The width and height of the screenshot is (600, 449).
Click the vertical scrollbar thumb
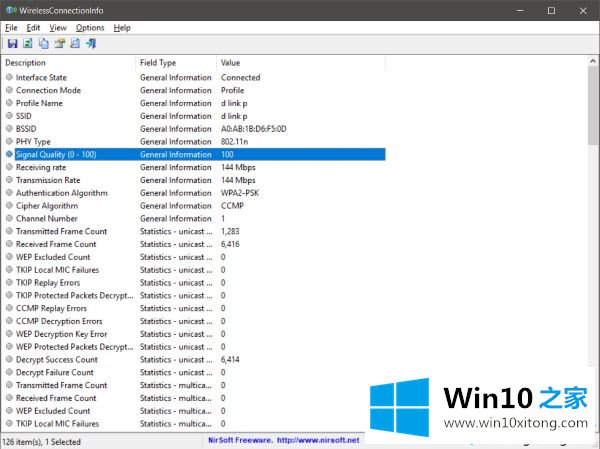coord(593,106)
